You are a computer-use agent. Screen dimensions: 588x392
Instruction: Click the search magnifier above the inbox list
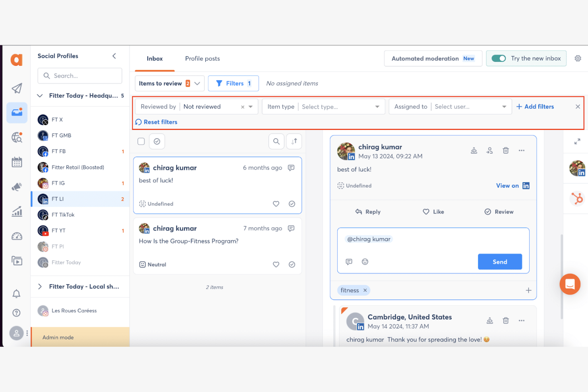tap(276, 141)
